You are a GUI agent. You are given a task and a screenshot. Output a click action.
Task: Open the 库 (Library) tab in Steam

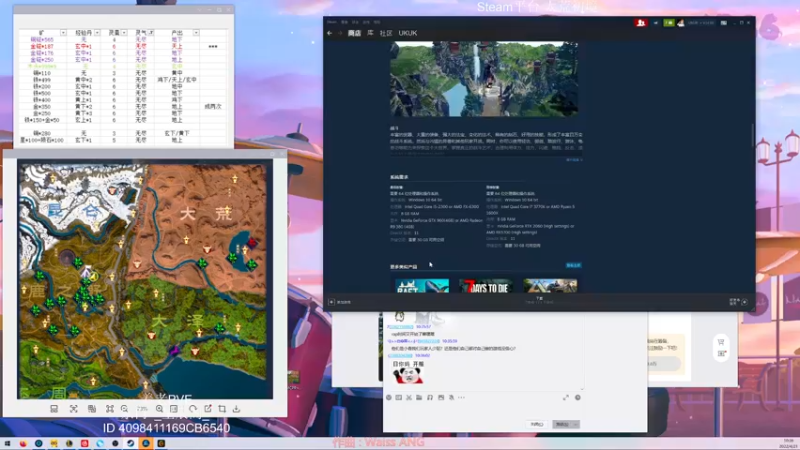click(x=370, y=33)
